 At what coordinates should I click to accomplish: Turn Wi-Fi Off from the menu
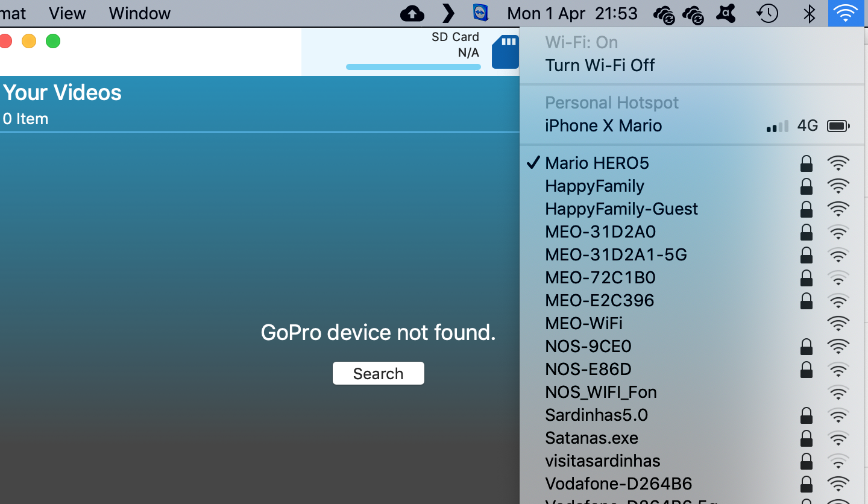692,65
